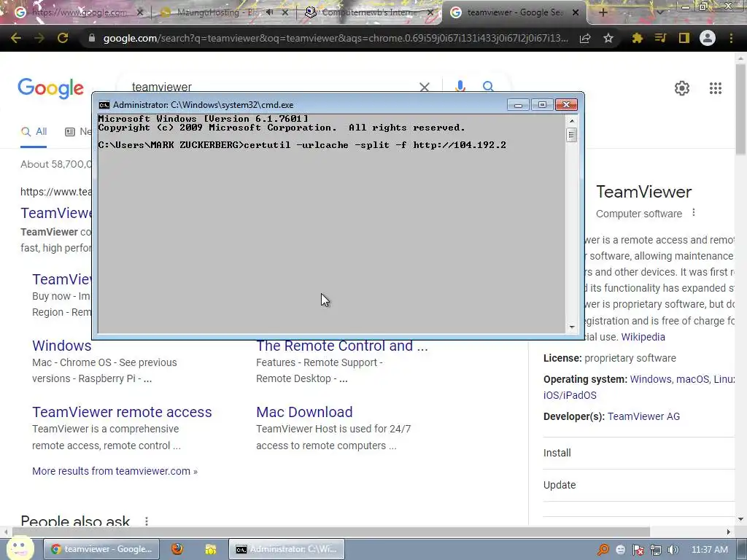Click the cmd window system menu icon

click(x=104, y=105)
